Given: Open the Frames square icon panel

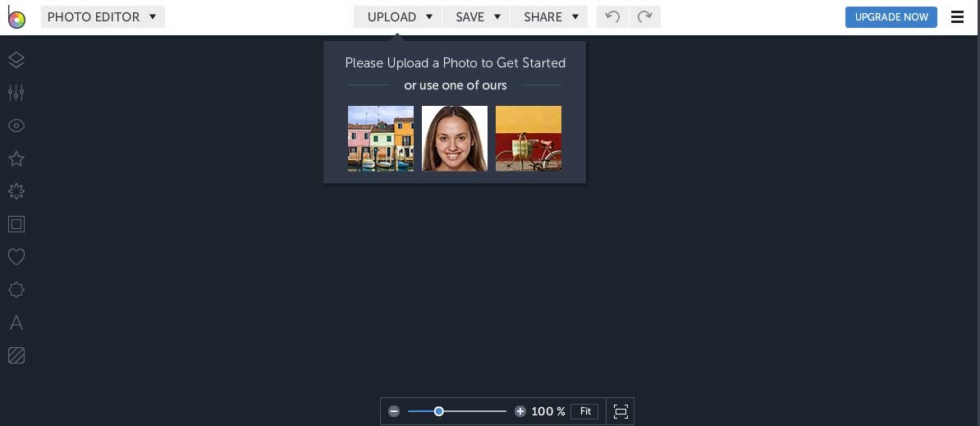Looking at the screenshot, I should click(16, 224).
